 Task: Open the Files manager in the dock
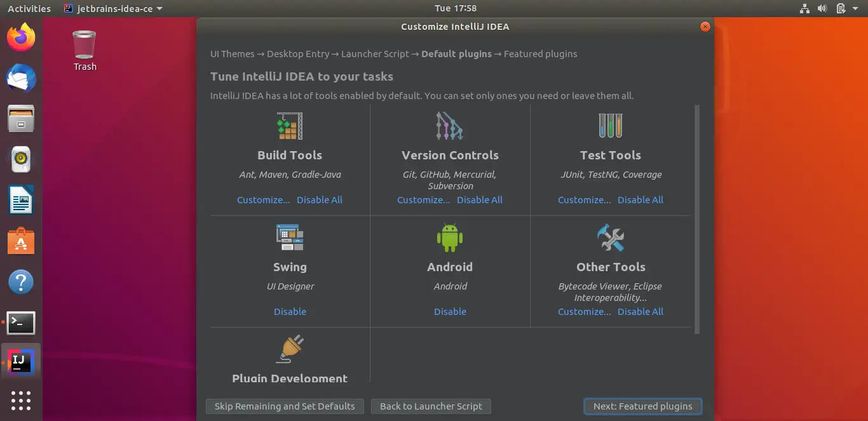pos(21,119)
